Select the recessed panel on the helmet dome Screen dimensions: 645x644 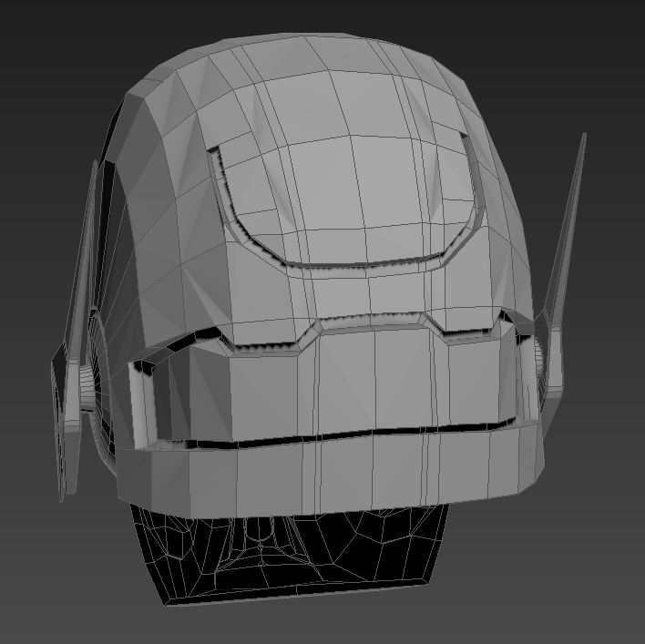click(x=345, y=199)
